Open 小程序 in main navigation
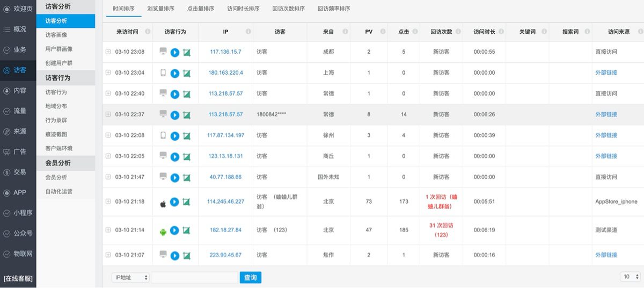 tap(18, 213)
